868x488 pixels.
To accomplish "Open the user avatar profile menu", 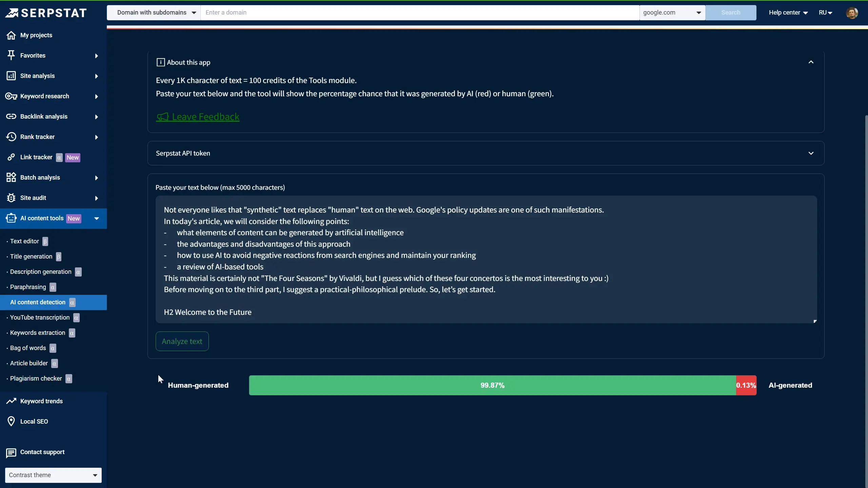I will tap(852, 13).
